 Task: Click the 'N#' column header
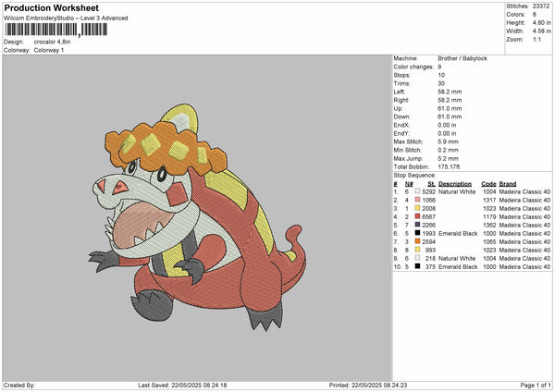click(x=409, y=184)
